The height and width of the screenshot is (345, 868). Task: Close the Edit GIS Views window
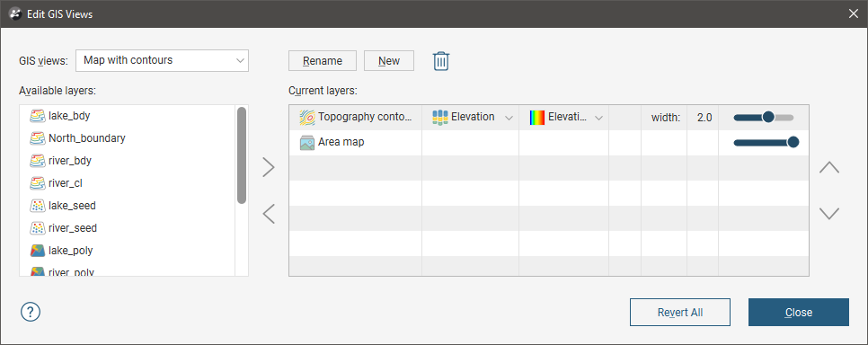click(854, 13)
